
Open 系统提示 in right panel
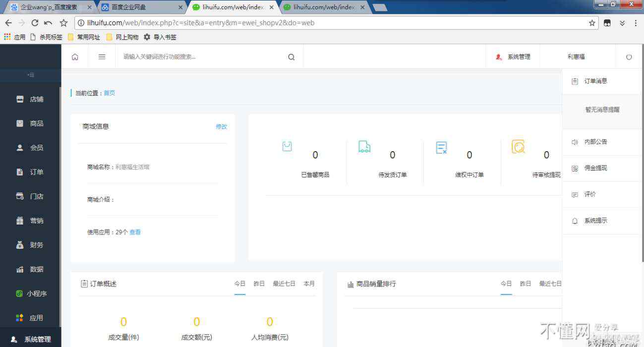click(x=603, y=221)
